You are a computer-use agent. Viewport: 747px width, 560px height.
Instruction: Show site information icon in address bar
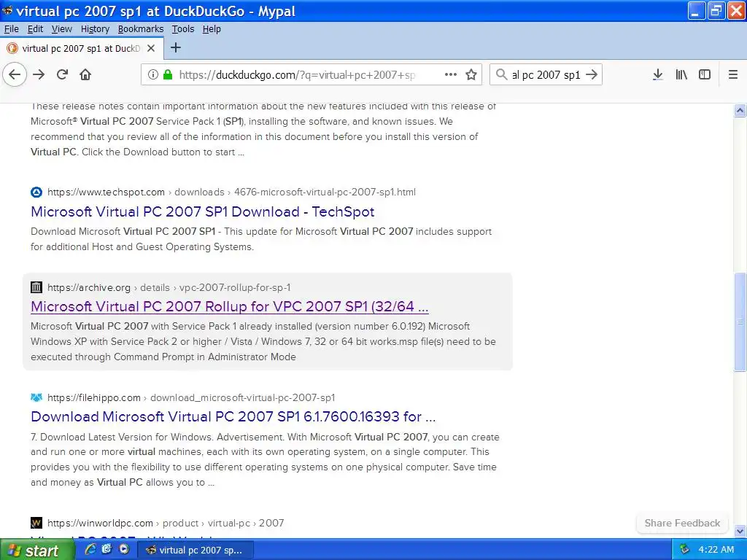tap(152, 74)
